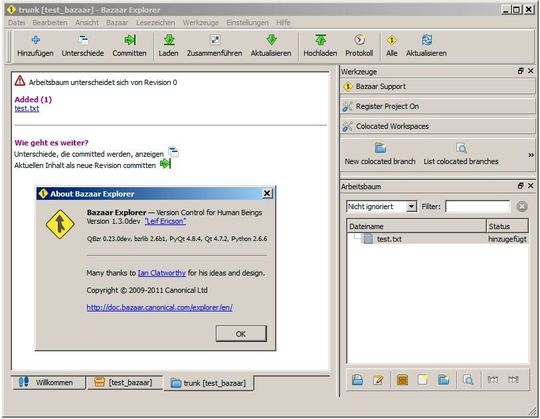Close the Werkzeuge panel
The width and height of the screenshot is (540, 419).
tap(530, 71)
